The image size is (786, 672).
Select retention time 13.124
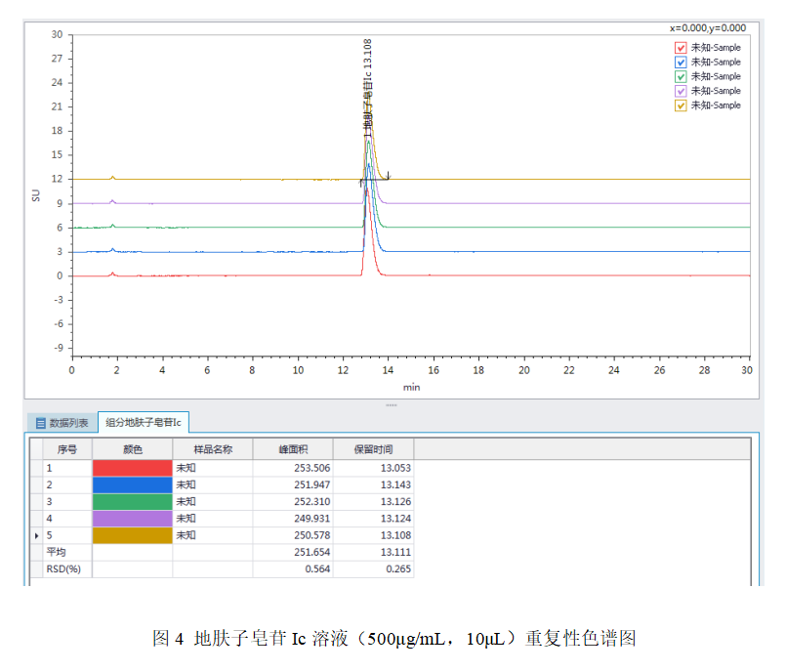(395, 519)
